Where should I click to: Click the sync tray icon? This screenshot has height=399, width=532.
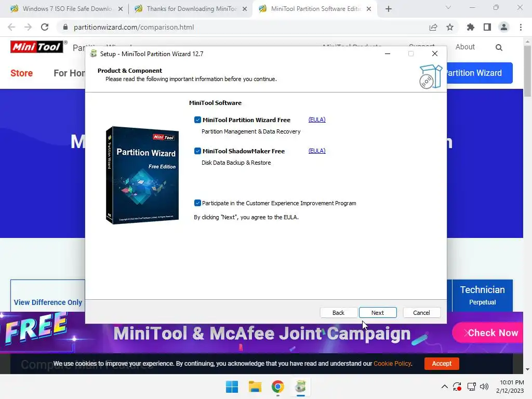coord(457,387)
